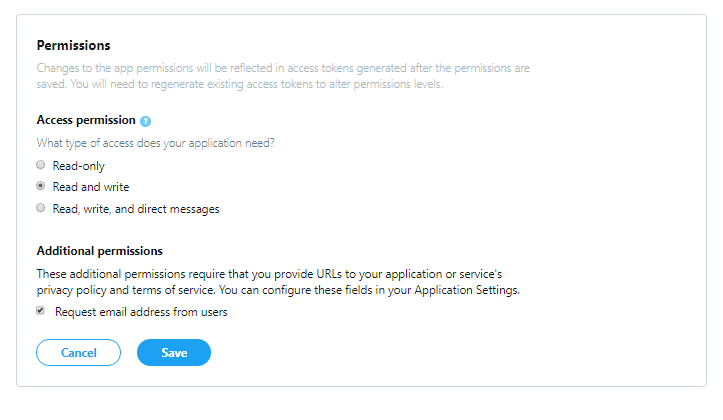Choose the Read and write radio option

pos(41,186)
